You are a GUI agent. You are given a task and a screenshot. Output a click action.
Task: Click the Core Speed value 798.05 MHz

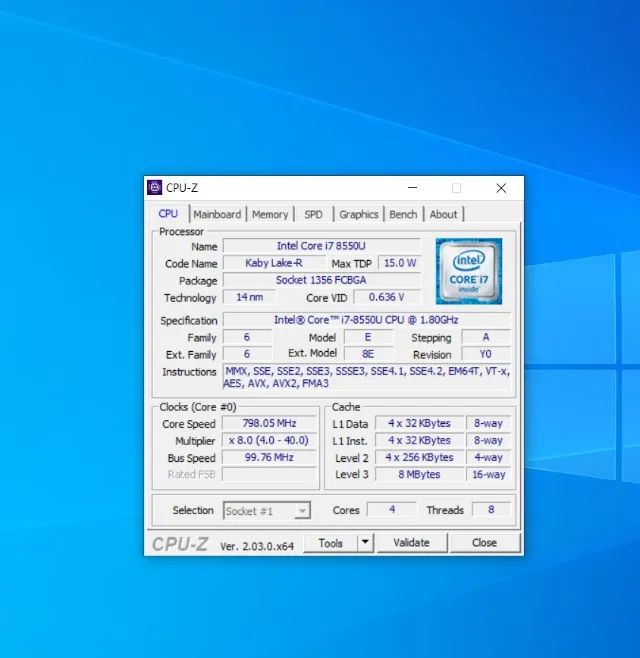click(269, 423)
